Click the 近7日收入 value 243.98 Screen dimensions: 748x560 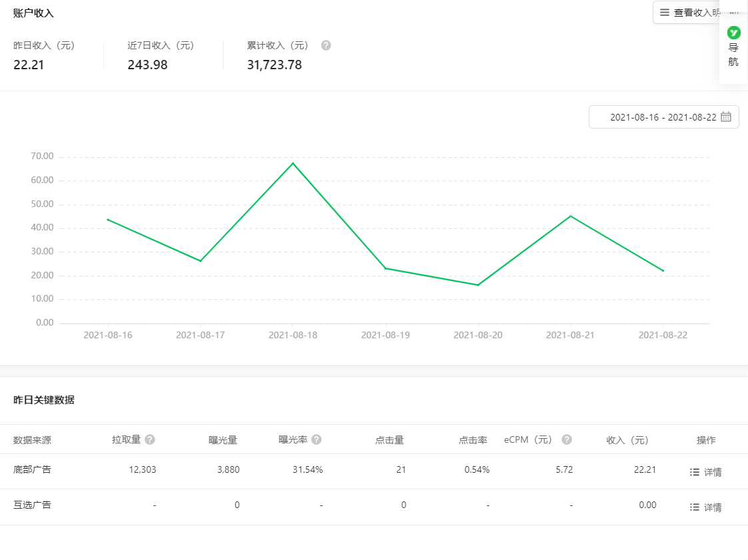[x=147, y=65]
